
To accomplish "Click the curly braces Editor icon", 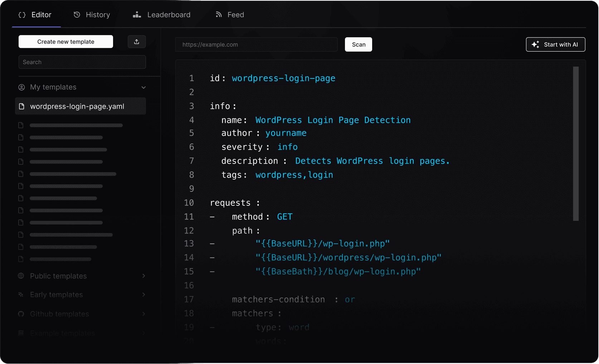I will 21,15.
